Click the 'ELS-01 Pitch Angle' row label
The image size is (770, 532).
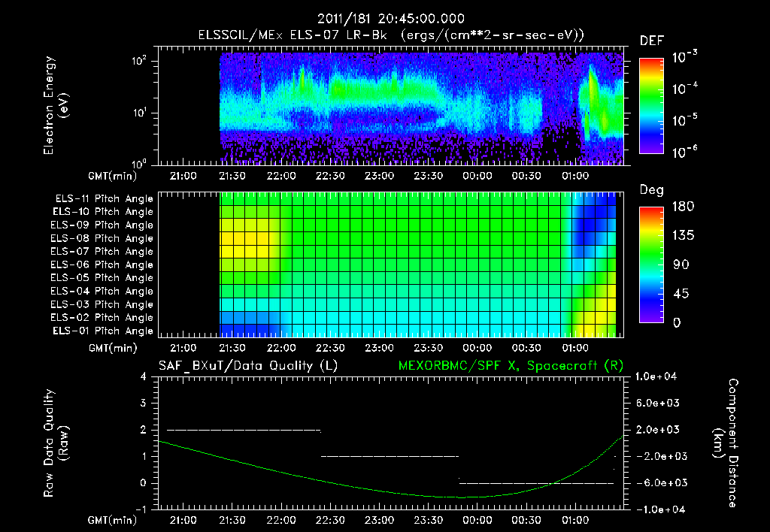[x=103, y=331]
